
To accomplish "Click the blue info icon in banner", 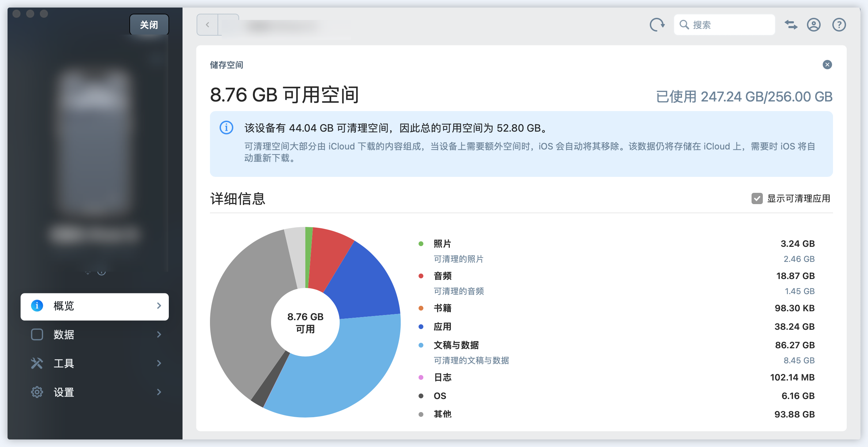I will (x=226, y=128).
